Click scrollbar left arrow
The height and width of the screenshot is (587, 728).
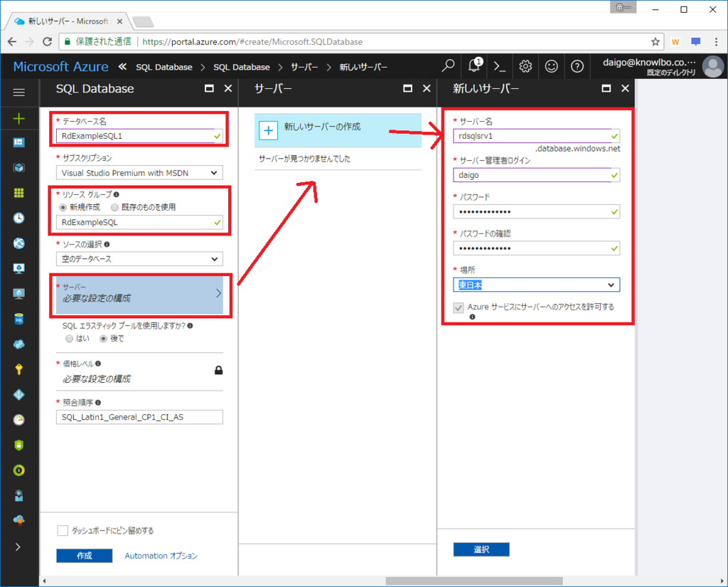44,581
